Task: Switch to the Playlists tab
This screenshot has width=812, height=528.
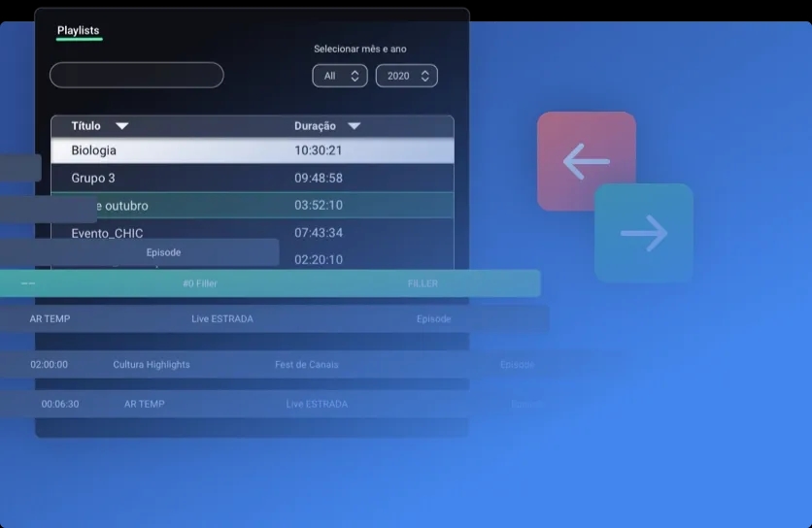Action: click(79, 31)
